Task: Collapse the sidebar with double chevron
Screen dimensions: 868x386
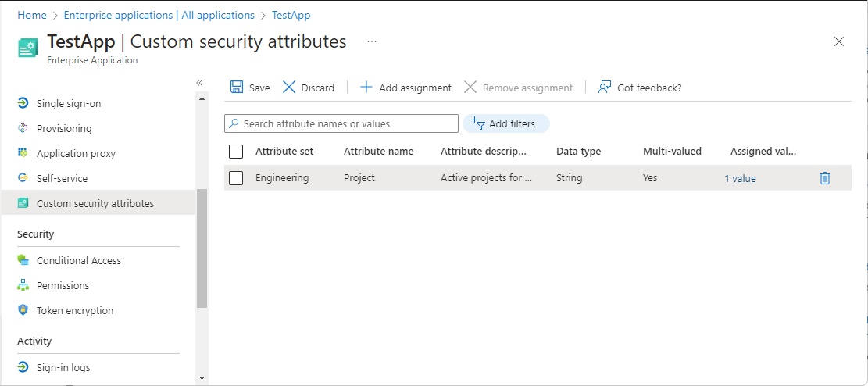Action: [199, 83]
